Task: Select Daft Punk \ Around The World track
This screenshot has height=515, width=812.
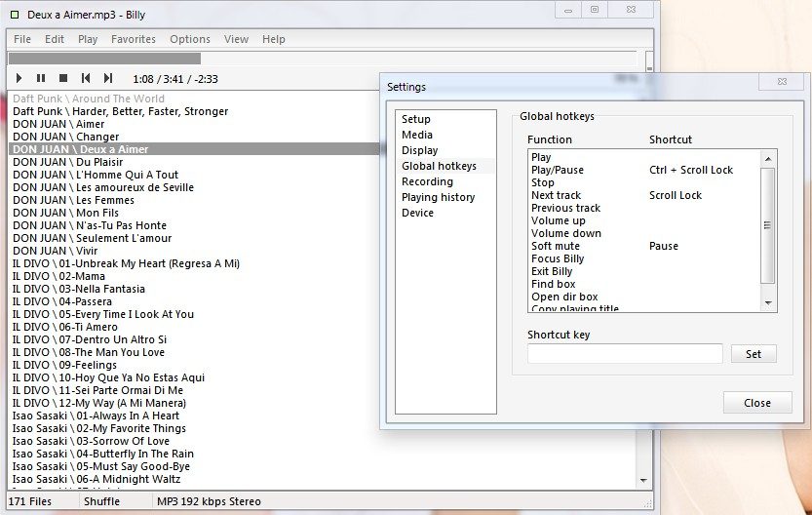Action: pyautogui.click(x=89, y=99)
